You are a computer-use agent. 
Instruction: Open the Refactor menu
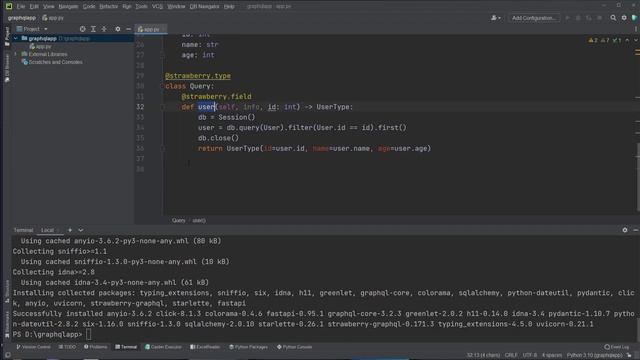coord(108,7)
